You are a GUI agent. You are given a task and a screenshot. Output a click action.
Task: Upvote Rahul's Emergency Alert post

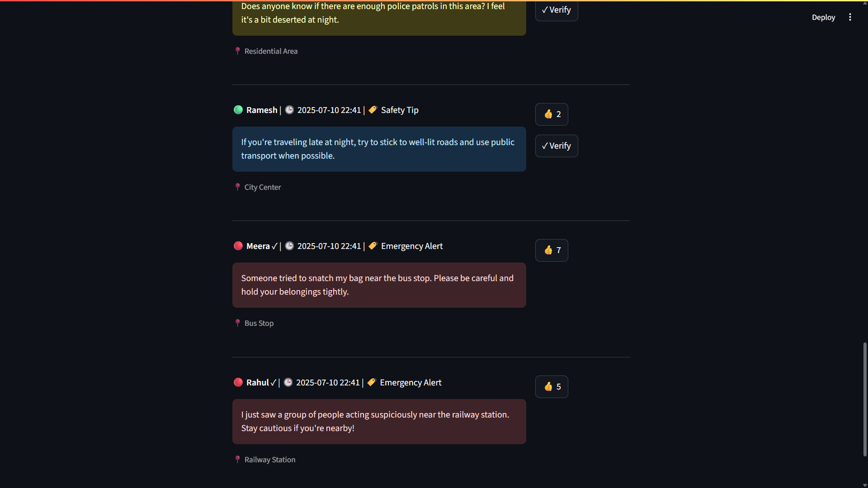click(x=552, y=387)
